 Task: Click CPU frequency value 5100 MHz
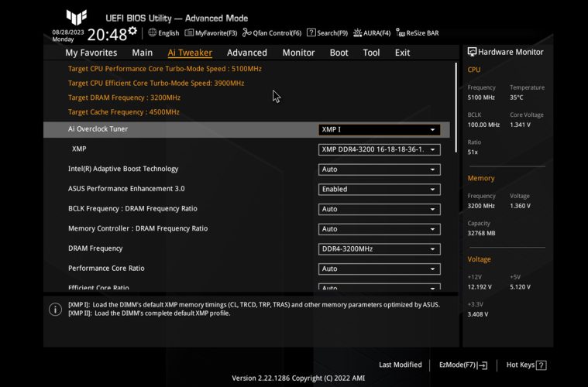click(x=481, y=98)
